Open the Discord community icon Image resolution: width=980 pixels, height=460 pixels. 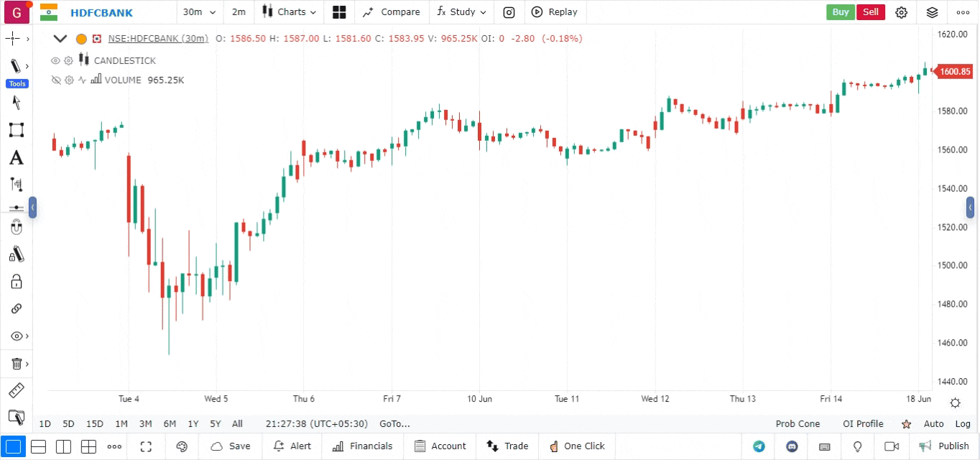click(792, 446)
